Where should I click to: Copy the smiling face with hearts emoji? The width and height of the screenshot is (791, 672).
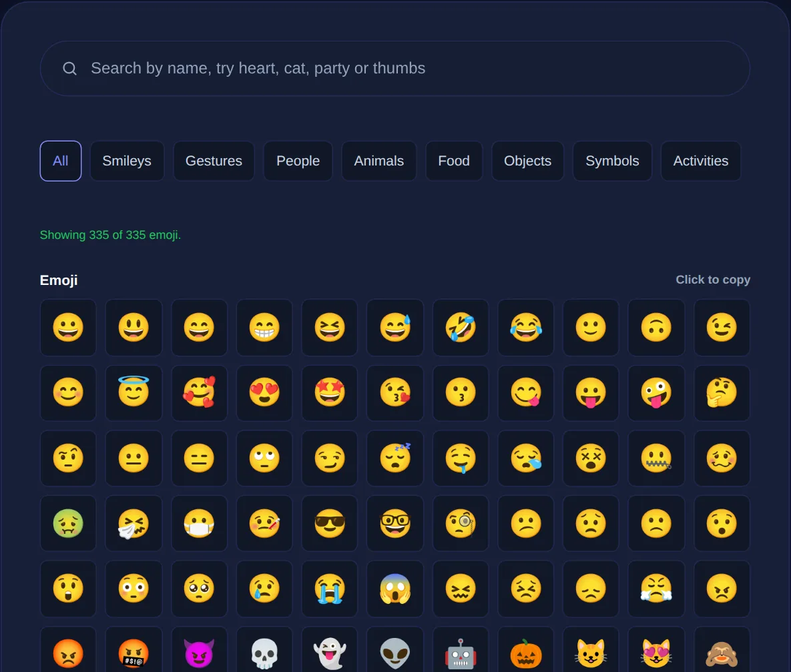point(200,392)
